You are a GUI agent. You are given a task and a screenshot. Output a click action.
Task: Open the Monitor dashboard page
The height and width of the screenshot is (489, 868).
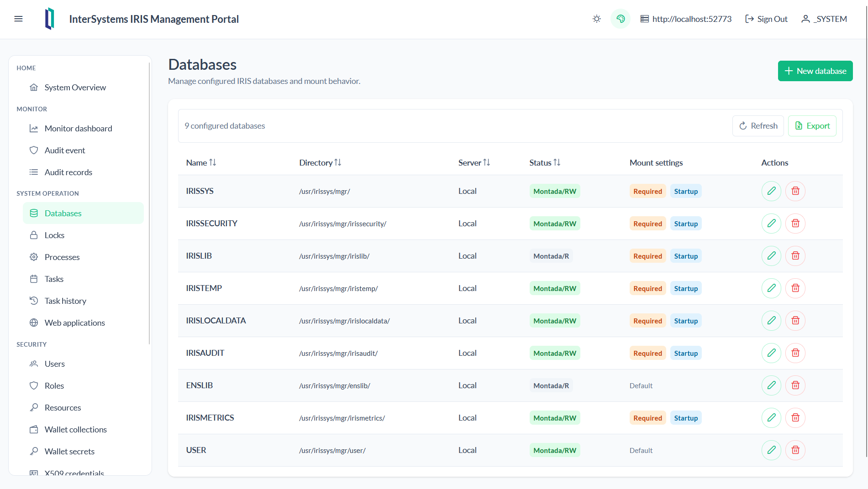(83, 128)
